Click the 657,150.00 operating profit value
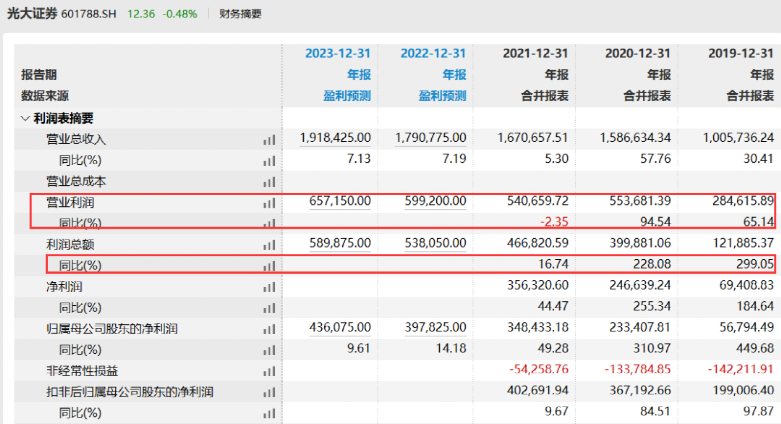The width and height of the screenshot is (781, 424). (x=340, y=201)
